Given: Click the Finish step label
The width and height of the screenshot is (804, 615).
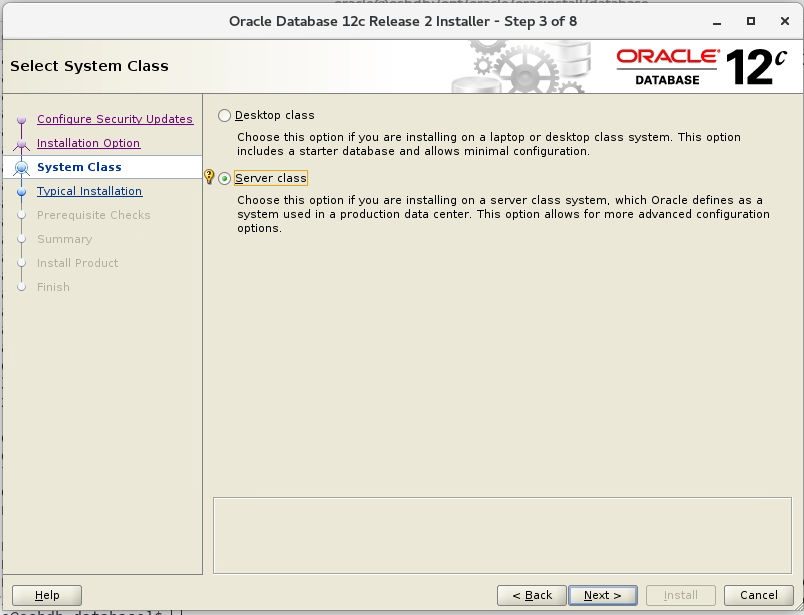Looking at the screenshot, I should [x=53, y=287].
